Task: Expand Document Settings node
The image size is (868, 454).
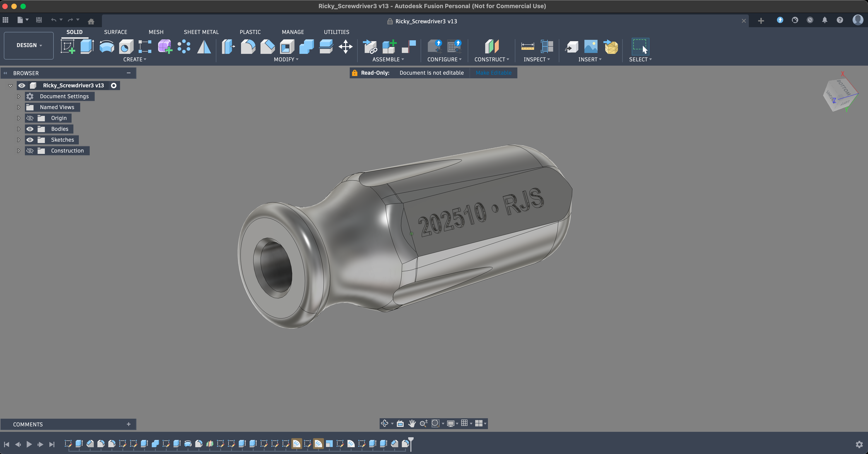Action: coord(19,96)
